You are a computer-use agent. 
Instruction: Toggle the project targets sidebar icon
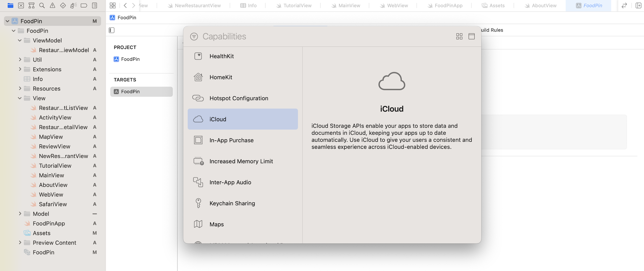click(112, 30)
